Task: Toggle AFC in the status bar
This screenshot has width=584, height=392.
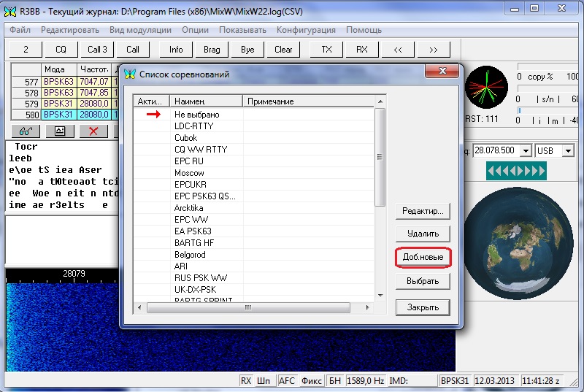Action: pos(288,382)
